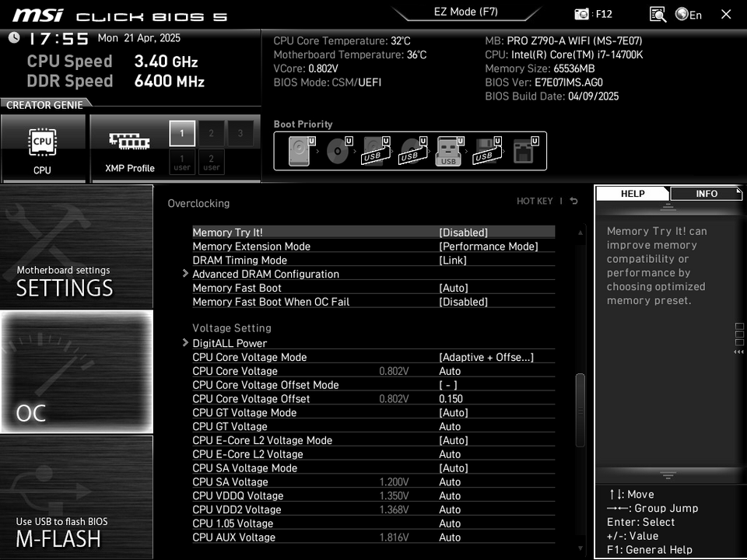Switch to EZ Mode (F7)
The image size is (747, 560).
pyautogui.click(x=466, y=12)
